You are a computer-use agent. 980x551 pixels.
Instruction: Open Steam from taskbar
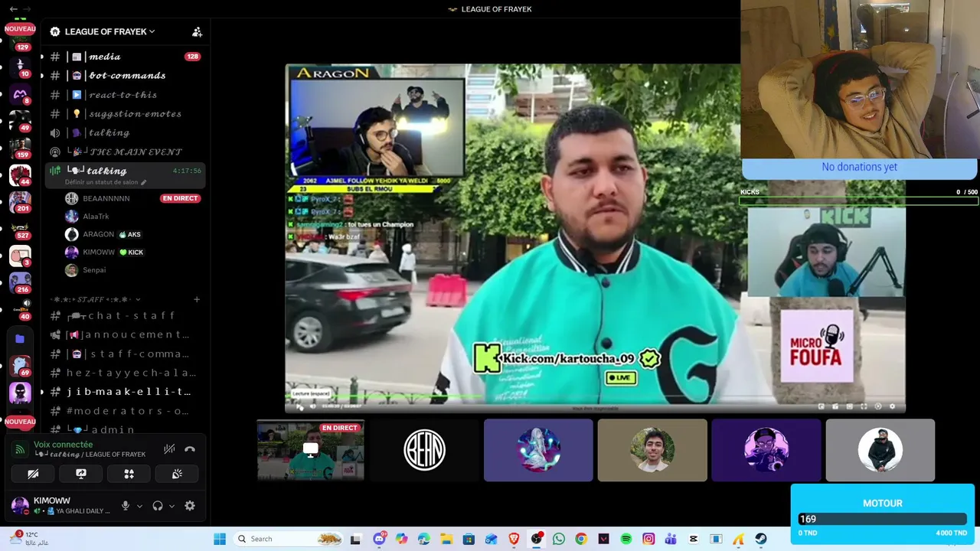click(761, 539)
